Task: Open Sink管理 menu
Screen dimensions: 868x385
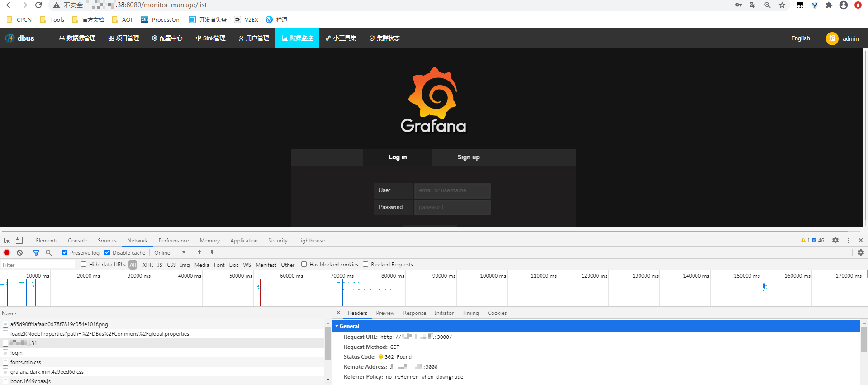Action: click(211, 38)
